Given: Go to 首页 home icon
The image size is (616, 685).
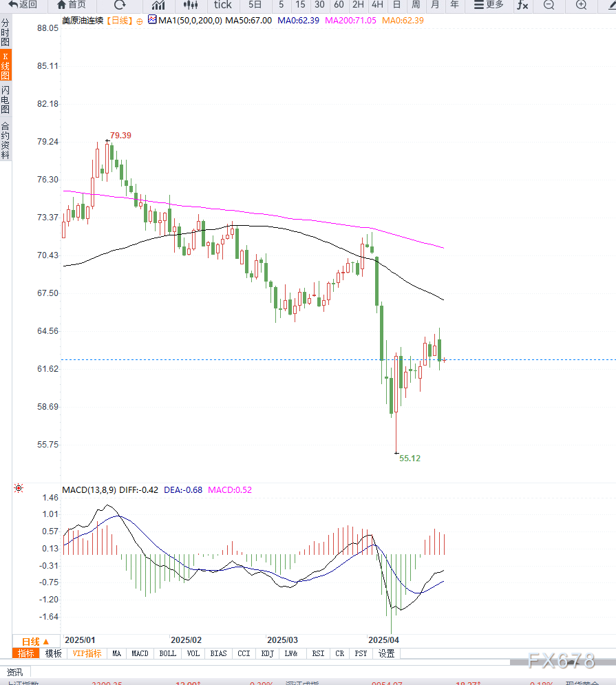Looking at the screenshot, I should [72, 5].
